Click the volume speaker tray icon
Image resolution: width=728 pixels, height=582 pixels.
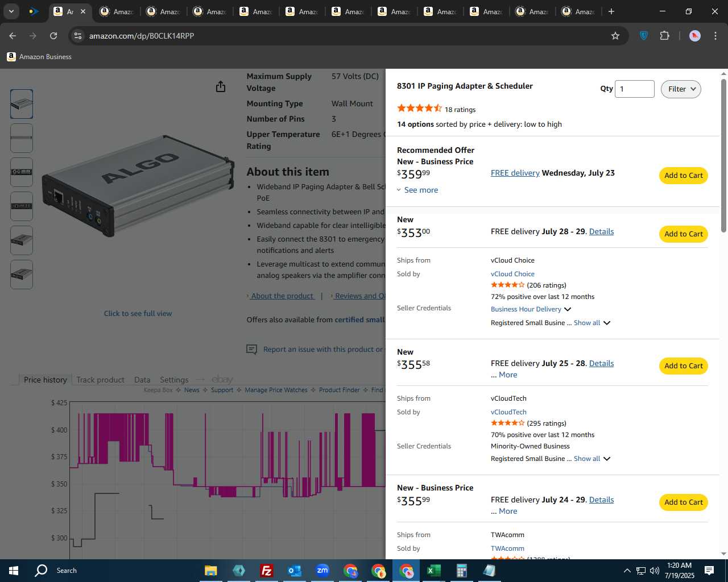point(655,571)
